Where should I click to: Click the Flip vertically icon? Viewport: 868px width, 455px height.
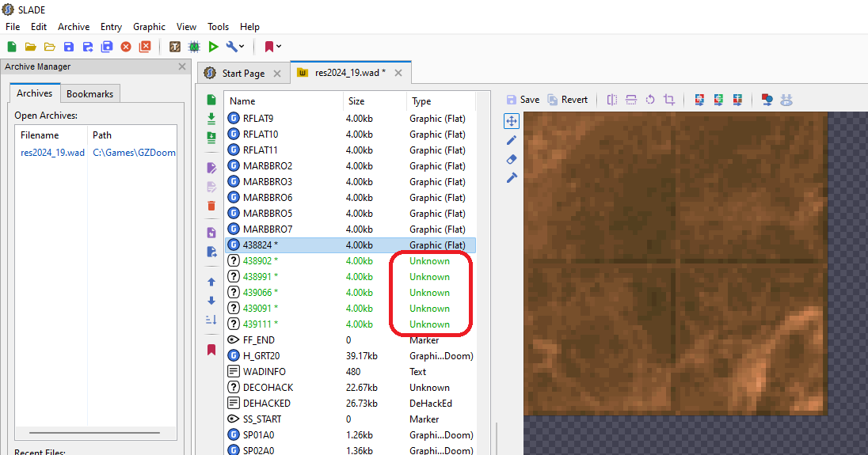tap(631, 100)
